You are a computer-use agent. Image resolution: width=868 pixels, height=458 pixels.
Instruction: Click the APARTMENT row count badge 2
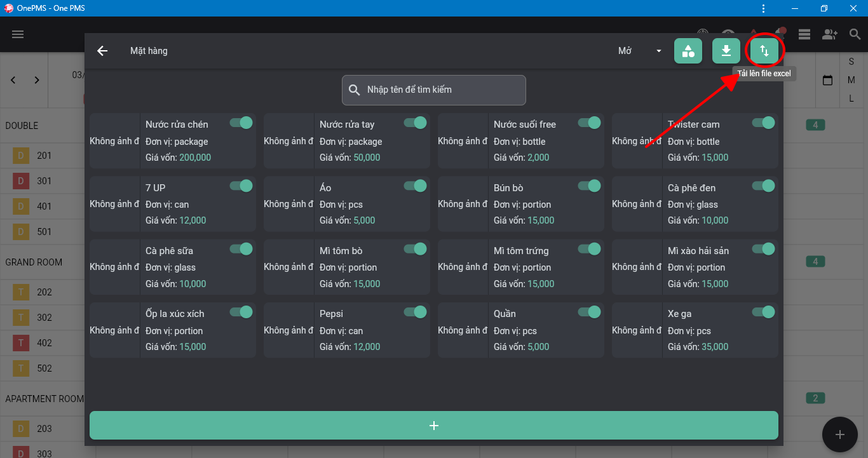tap(815, 398)
